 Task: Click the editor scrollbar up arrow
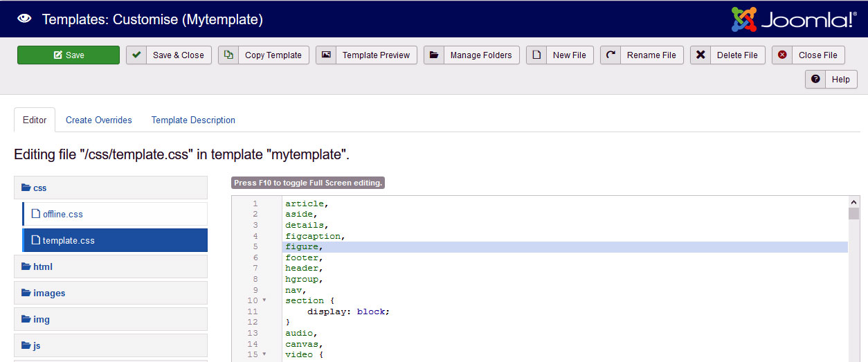[853, 202]
